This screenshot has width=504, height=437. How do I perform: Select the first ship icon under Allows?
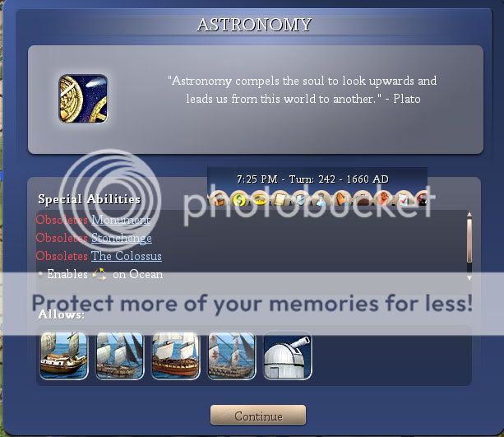[x=64, y=356]
